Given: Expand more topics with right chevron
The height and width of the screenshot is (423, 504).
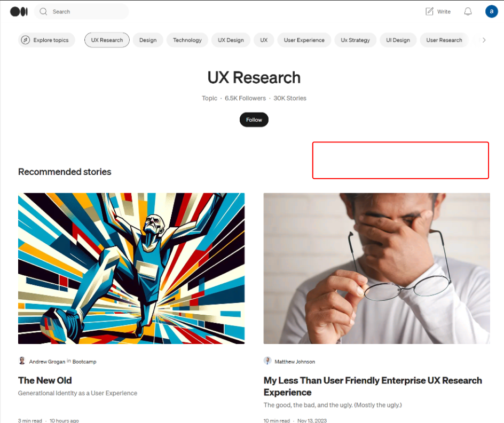Looking at the screenshot, I should click(x=484, y=40).
